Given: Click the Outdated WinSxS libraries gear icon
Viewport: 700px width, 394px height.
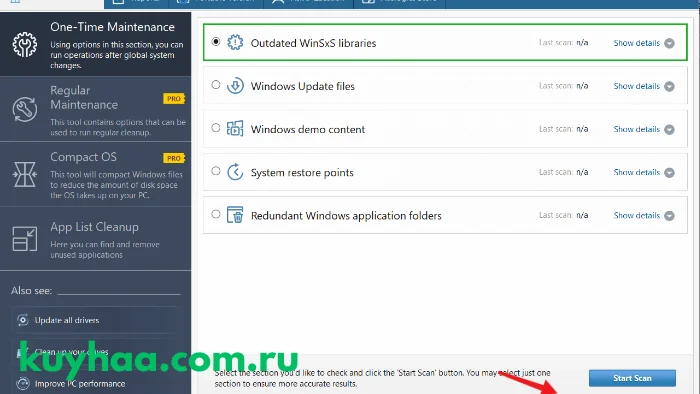Looking at the screenshot, I should click(x=235, y=42).
